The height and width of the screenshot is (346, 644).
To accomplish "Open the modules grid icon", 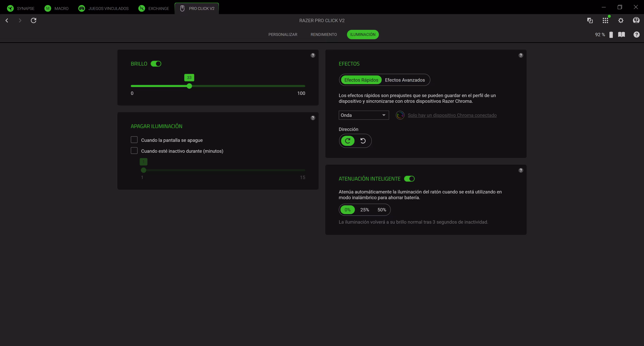I will 605,20.
